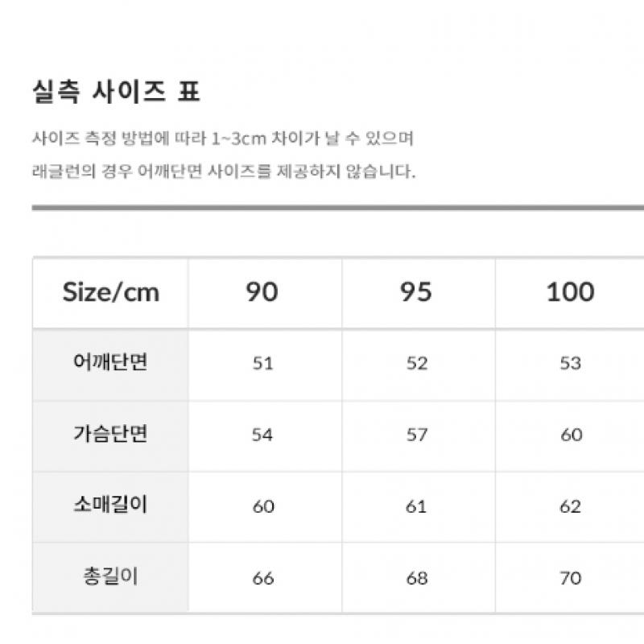Click total length 66 for size 90
The width and height of the screenshot is (644, 644).
click(x=262, y=578)
